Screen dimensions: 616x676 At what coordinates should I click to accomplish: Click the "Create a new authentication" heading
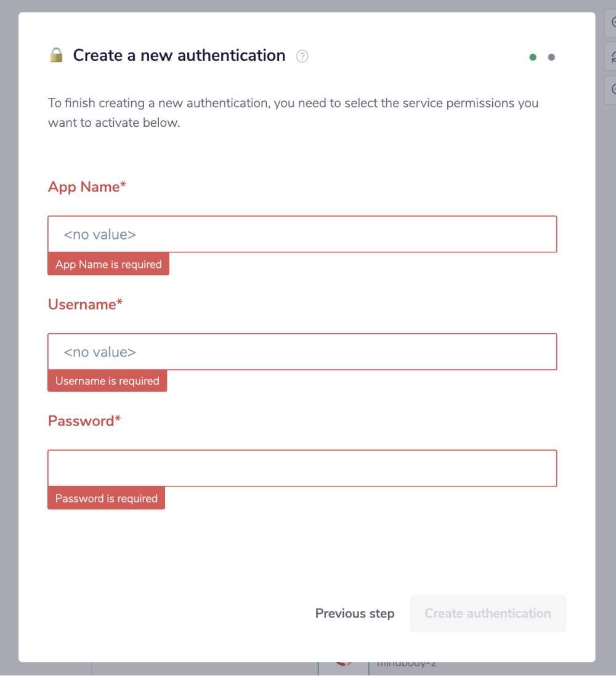(179, 55)
